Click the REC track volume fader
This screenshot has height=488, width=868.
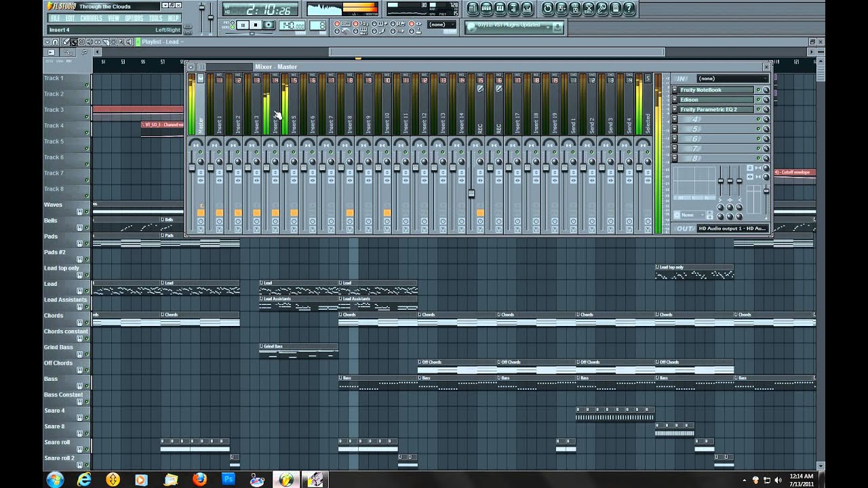click(x=471, y=194)
